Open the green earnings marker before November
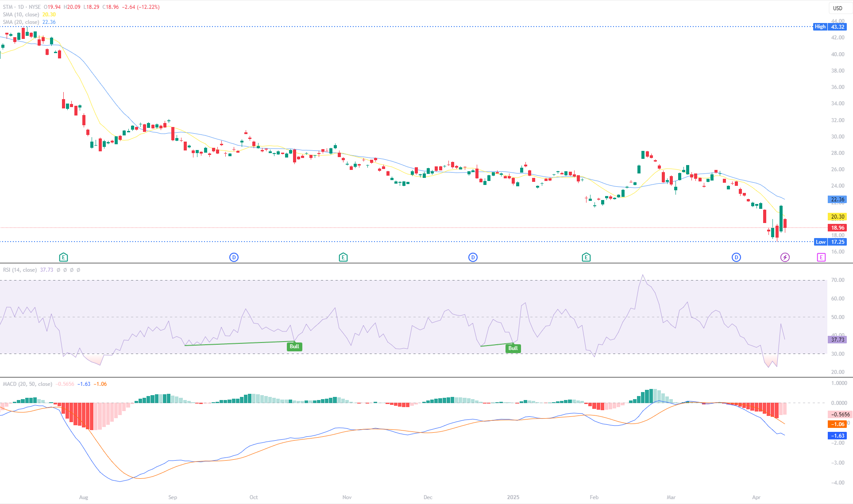Viewport: 853px width, 504px height. (x=343, y=257)
